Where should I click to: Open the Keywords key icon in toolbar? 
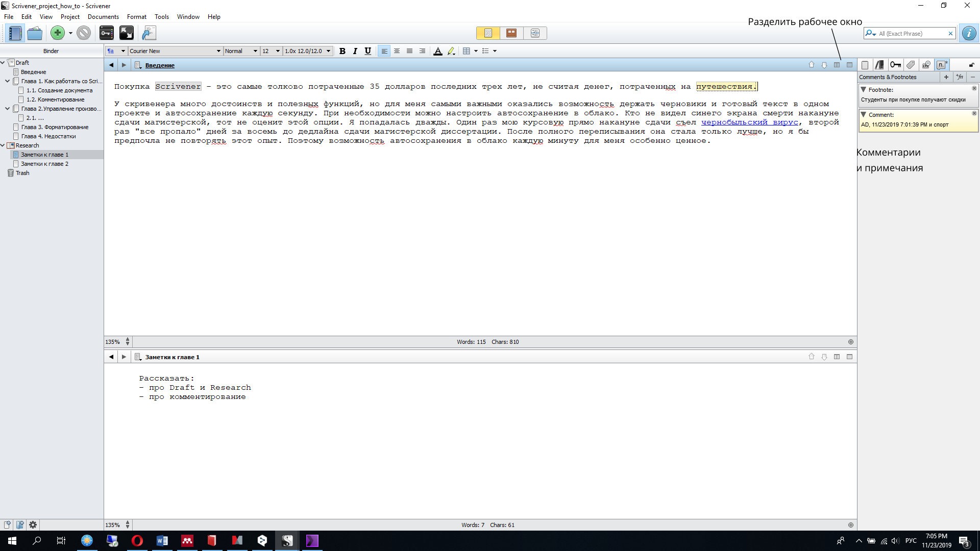106,33
